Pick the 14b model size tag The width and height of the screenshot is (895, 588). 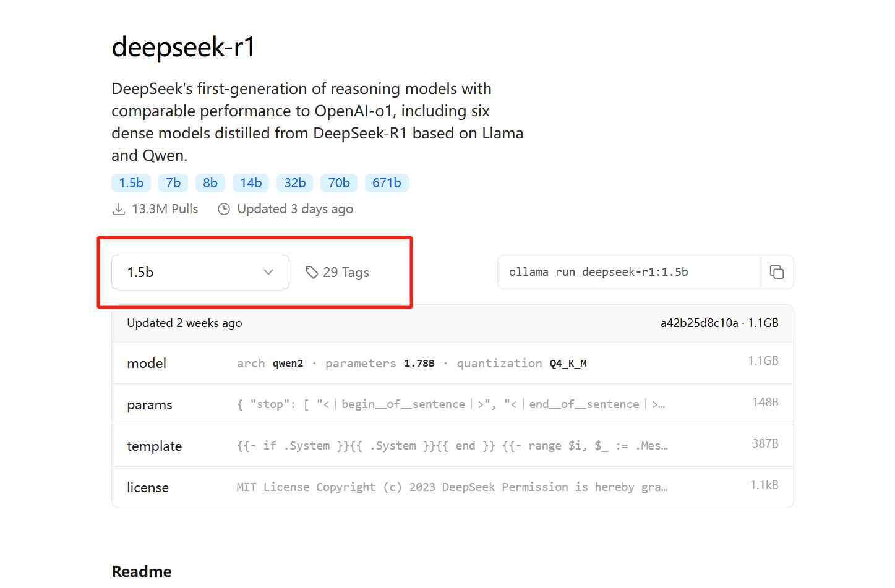point(251,183)
